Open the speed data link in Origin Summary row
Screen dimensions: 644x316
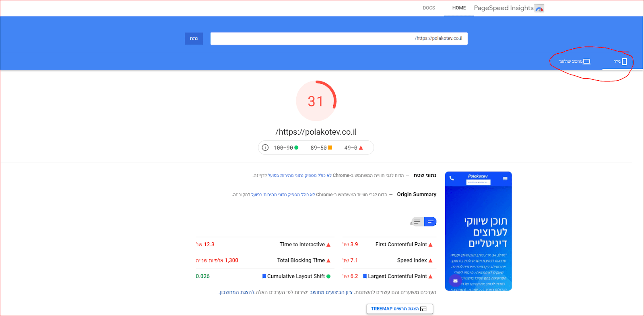click(x=283, y=195)
